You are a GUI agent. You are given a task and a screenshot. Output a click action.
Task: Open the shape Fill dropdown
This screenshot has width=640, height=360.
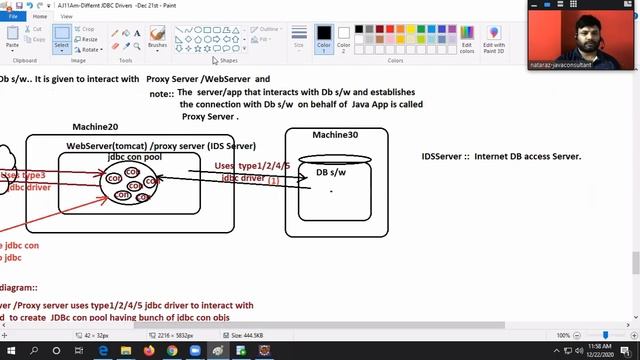pyautogui.click(x=261, y=40)
